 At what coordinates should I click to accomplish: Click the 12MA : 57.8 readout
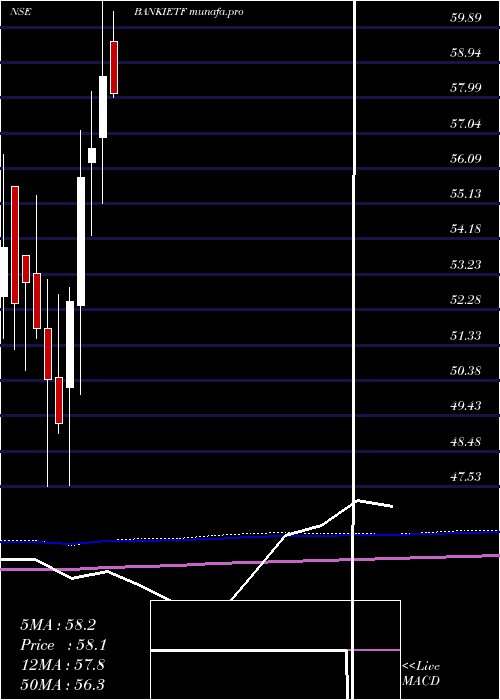pos(62,665)
